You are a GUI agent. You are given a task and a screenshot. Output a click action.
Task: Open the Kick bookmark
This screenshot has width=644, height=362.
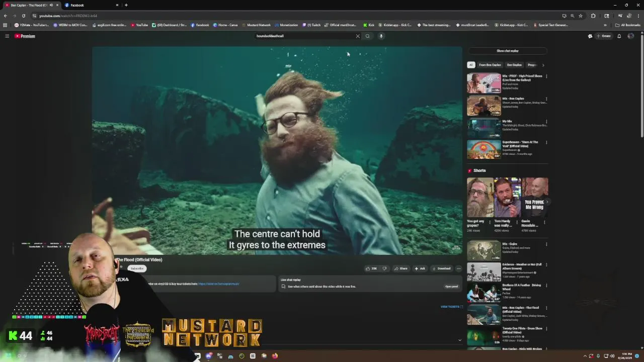pos(369,25)
